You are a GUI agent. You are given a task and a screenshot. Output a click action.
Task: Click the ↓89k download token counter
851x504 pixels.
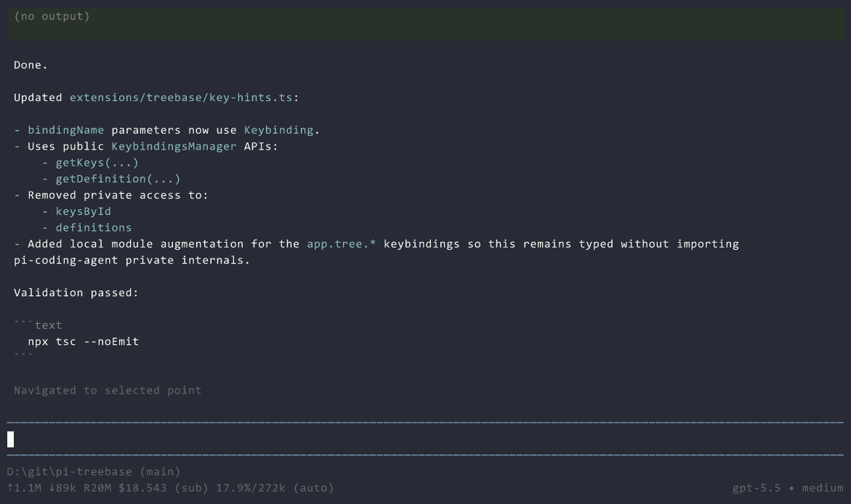click(62, 488)
